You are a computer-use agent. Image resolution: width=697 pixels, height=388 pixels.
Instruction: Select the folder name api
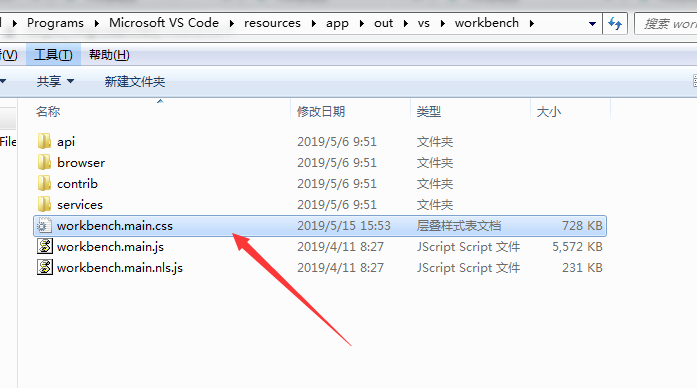click(66, 142)
